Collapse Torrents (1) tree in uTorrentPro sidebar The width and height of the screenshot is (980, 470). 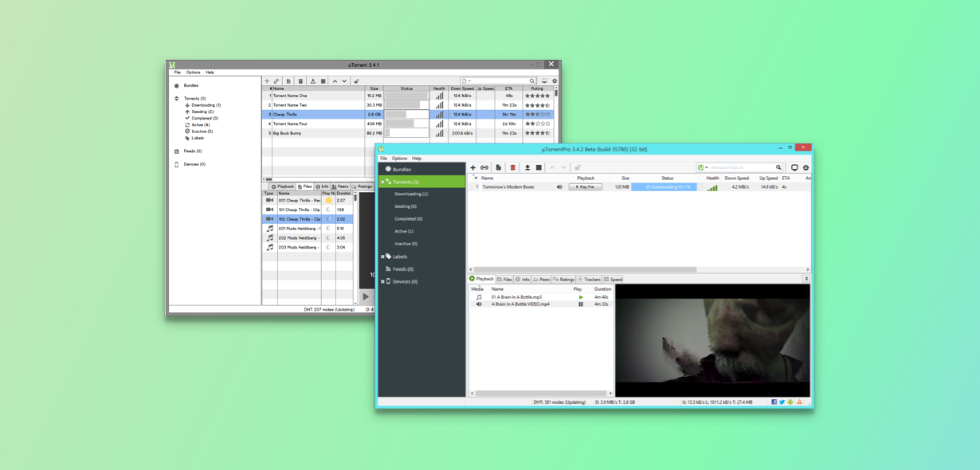click(x=382, y=182)
